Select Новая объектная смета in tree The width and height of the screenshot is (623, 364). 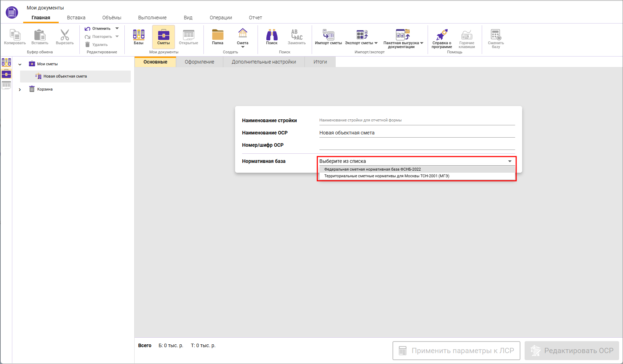[65, 76]
